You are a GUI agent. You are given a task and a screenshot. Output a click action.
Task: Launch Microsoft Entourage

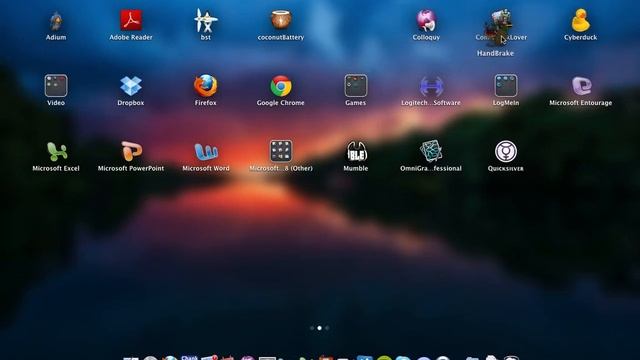click(x=580, y=86)
